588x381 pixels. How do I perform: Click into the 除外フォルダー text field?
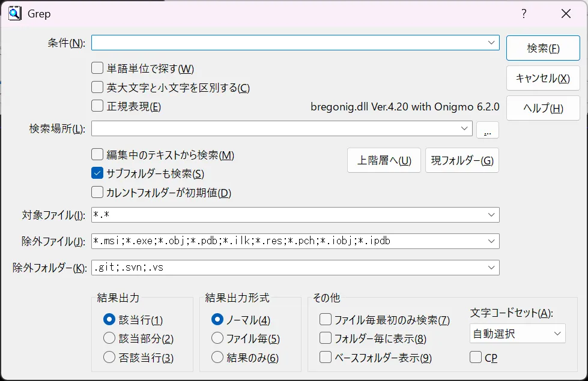coord(288,268)
